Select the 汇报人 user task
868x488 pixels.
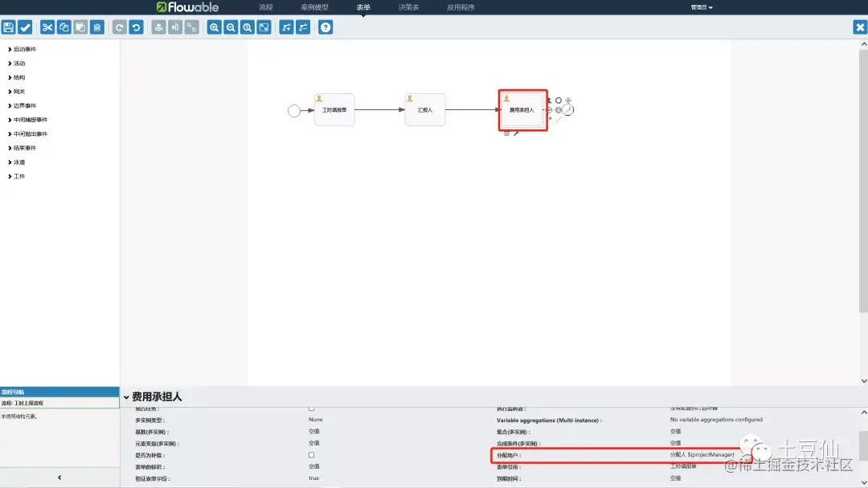(424, 109)
